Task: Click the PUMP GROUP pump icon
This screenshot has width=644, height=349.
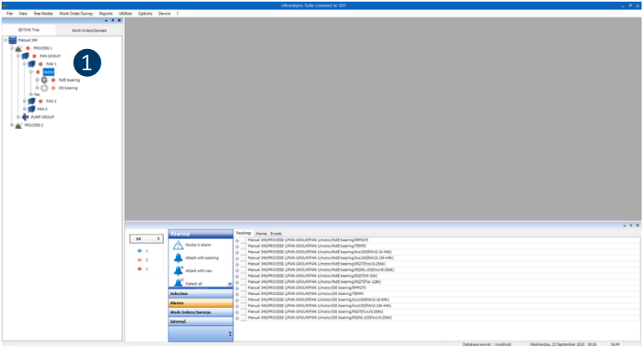Action: 25,117
